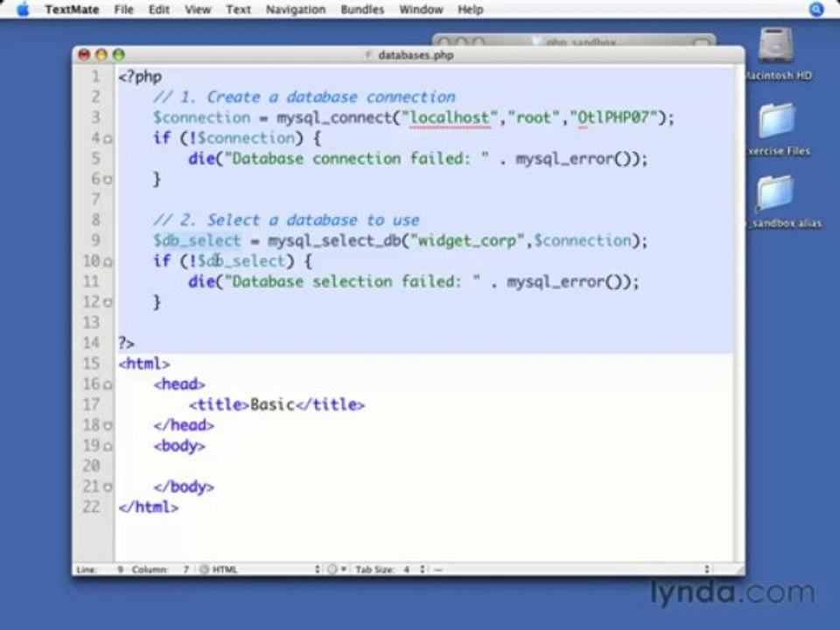Viewport: 840px width, 630px height.
Task: Collapse the fold marker on line 10
Action: coord(108,262)
